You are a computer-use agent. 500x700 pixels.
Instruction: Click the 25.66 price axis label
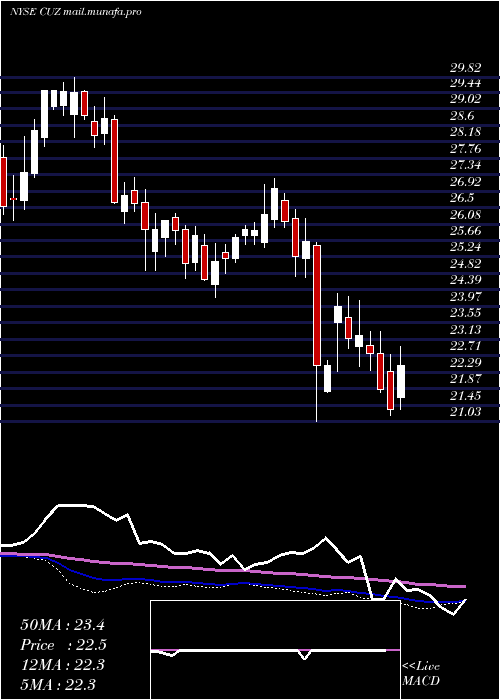click(x=466, y=231)
